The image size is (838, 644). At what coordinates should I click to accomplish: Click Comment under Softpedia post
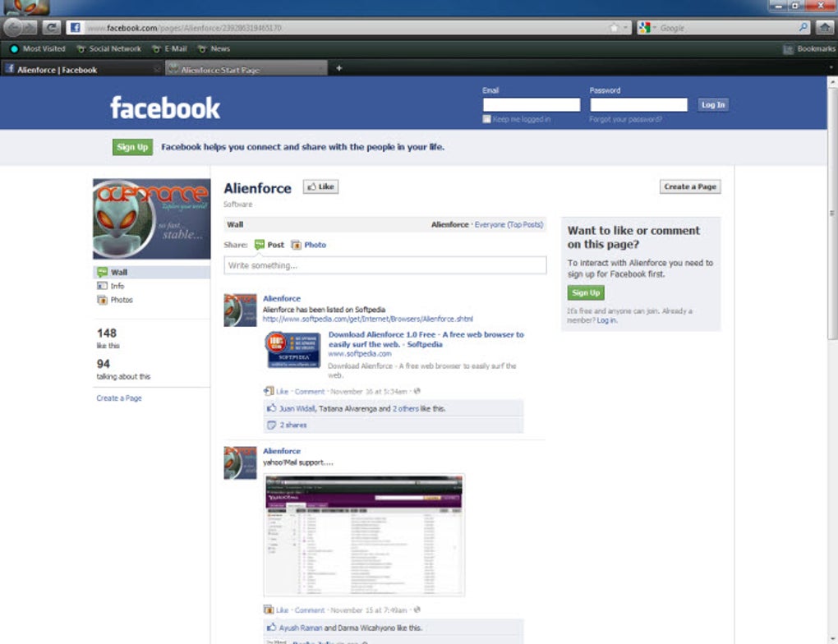tap(310, 392)
